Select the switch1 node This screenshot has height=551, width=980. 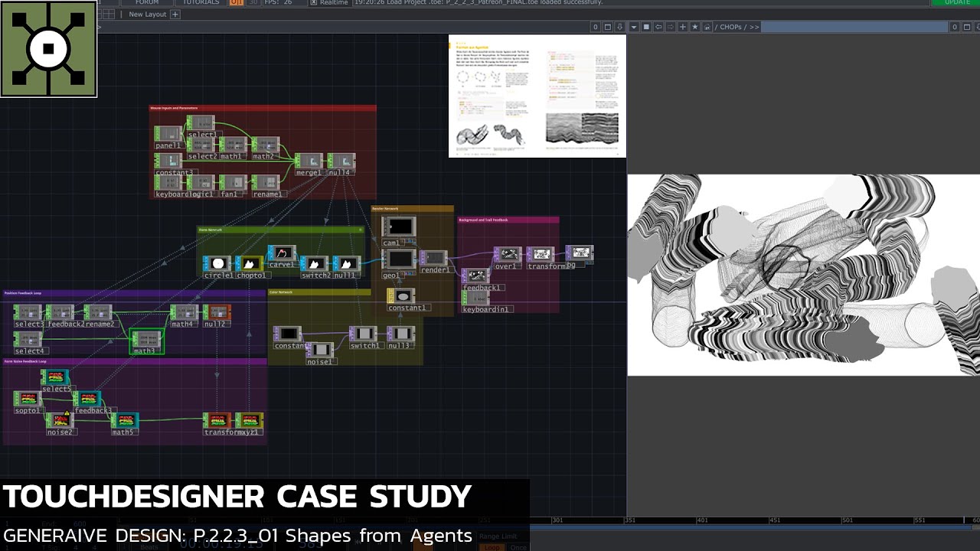[363, 334]
